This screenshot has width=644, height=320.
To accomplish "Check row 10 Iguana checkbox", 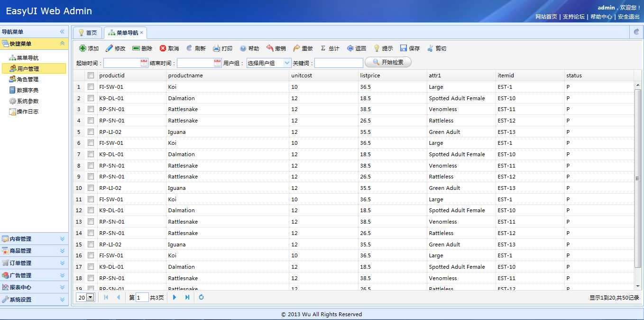I will (91, 188).
